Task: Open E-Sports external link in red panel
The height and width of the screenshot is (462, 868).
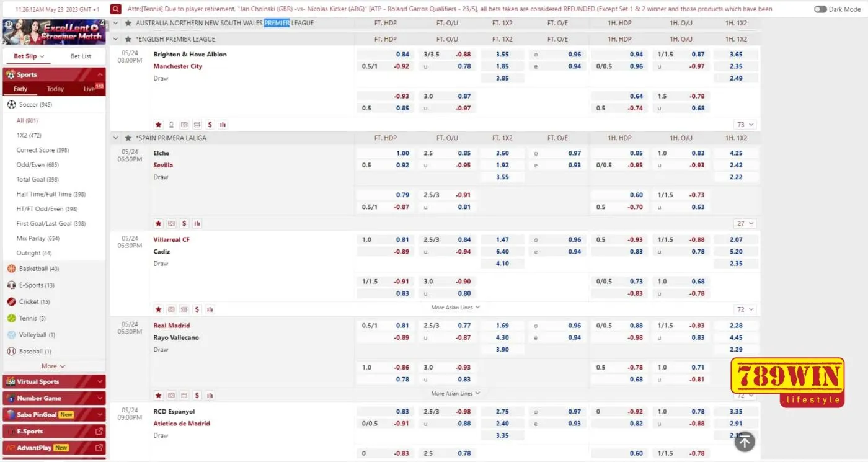Action: click(99, 431)
